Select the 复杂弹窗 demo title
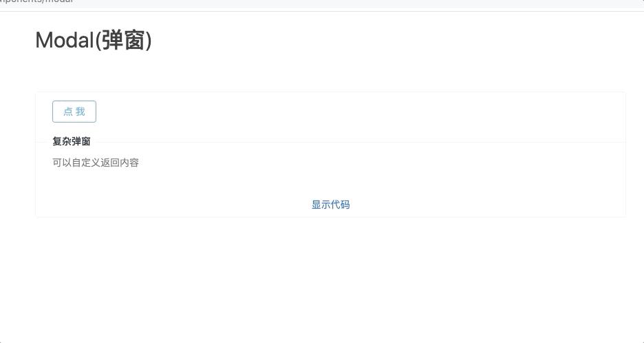Screen dimensions: 644x343 (72, 142)
